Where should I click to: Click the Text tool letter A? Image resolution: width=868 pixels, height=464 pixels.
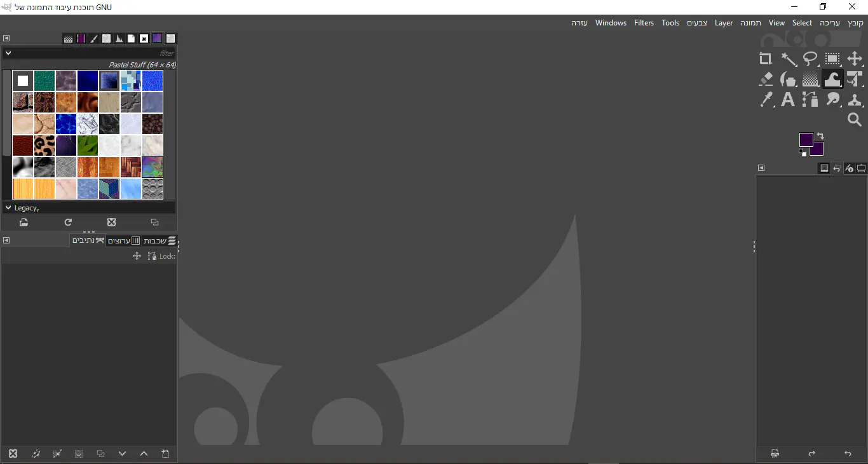788,100
